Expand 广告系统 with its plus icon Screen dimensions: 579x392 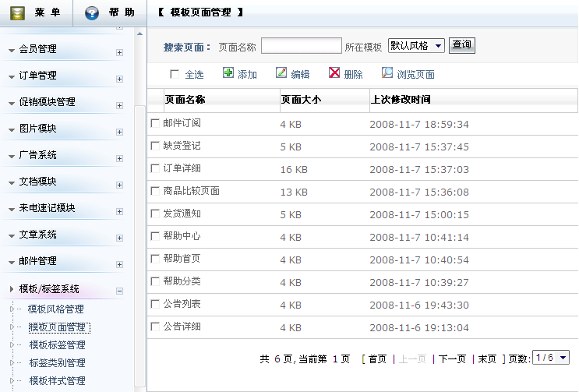(119, 159)
